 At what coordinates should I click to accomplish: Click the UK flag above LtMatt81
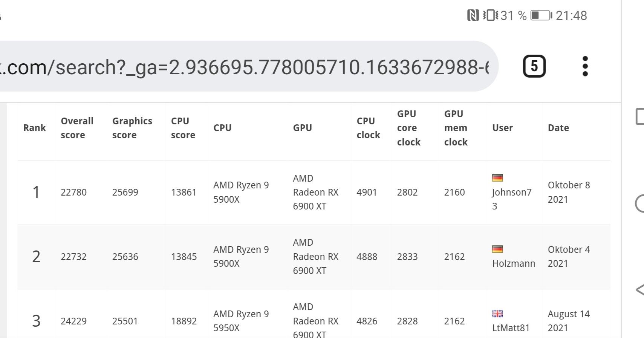[497, 314]
